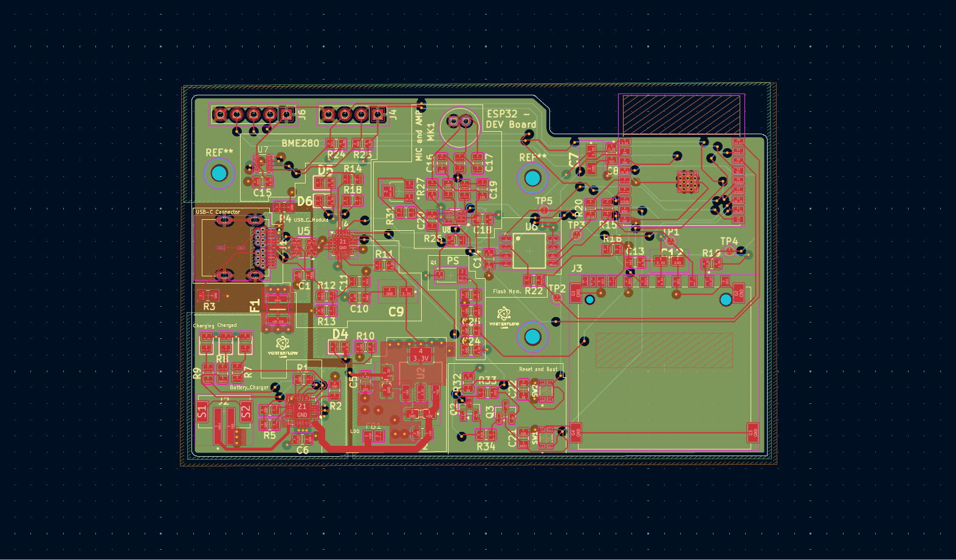Click the USB_C_Module text label
The image size is (956, 560).
(311, 220)
